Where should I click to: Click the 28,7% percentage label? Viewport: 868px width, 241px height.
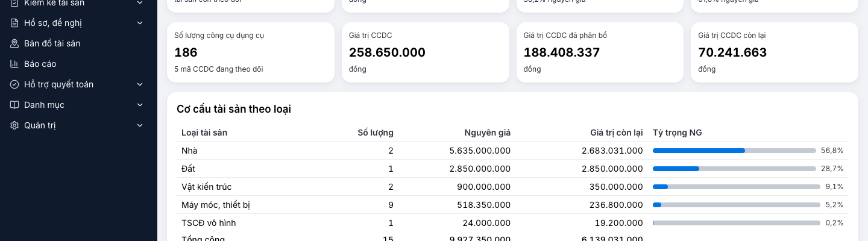tap(832, 169)
